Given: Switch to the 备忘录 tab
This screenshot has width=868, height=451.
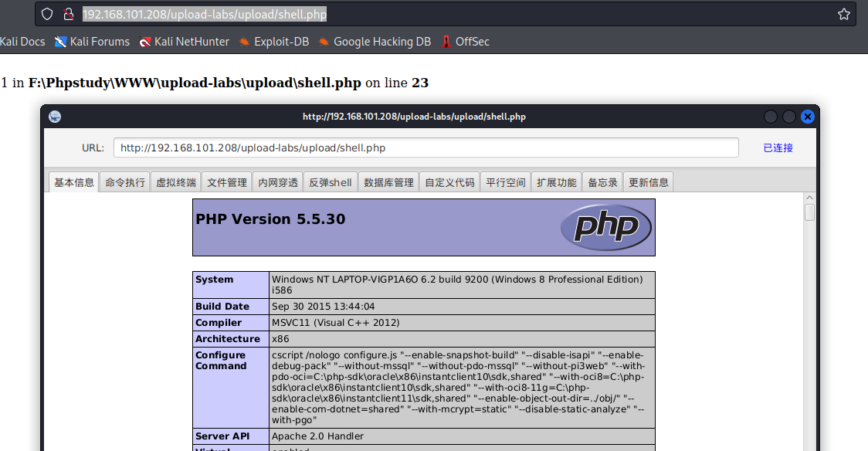Looking at the screenshot, I should coord(602,182).
